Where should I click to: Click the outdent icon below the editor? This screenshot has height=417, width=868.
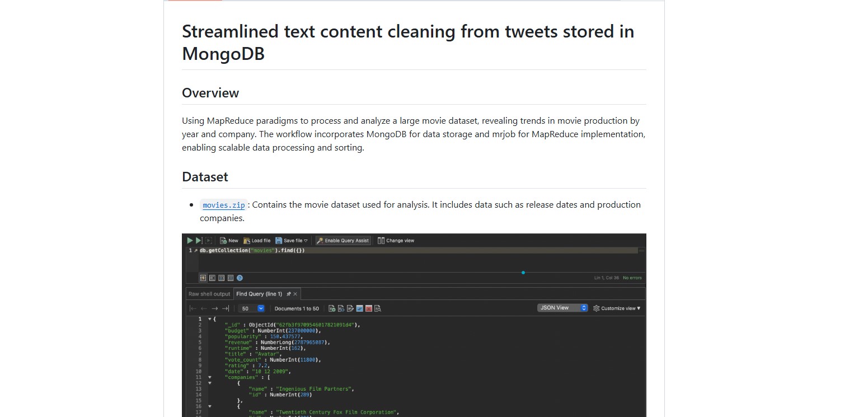(x=231, y=278)
